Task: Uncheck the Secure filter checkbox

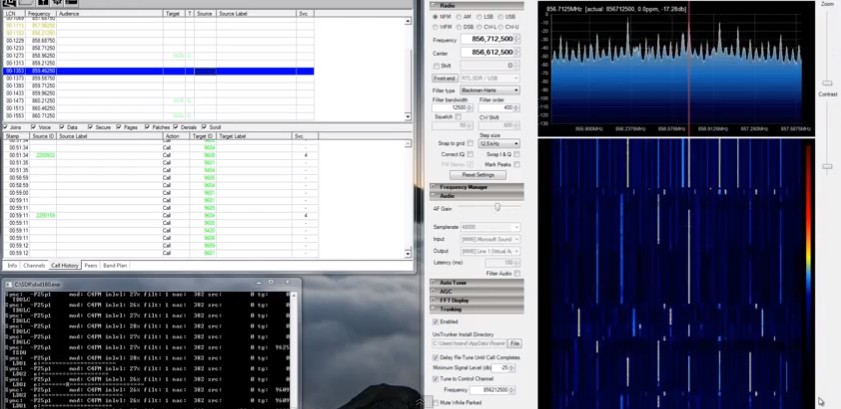Action: coord(90,128)
